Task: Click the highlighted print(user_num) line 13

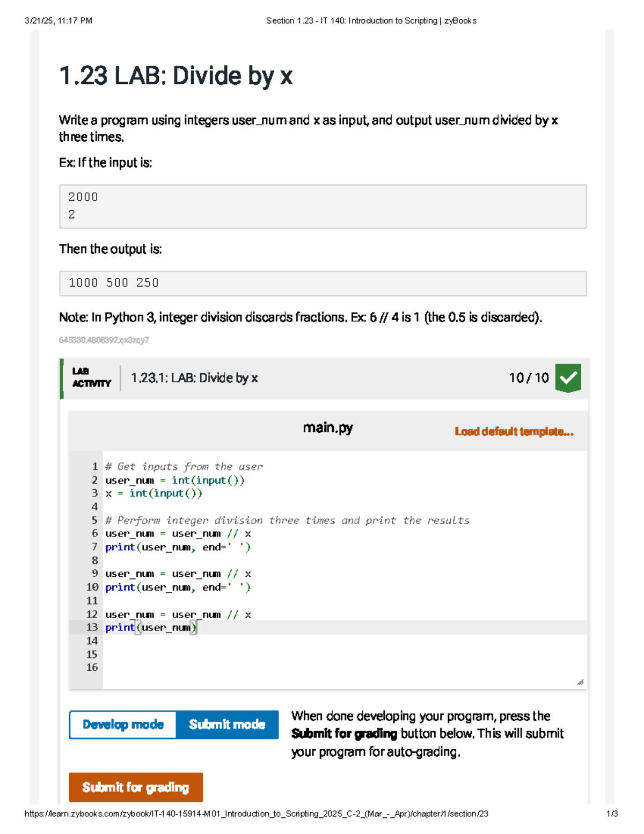Action: pyautogui.click(x=151, y=627)
